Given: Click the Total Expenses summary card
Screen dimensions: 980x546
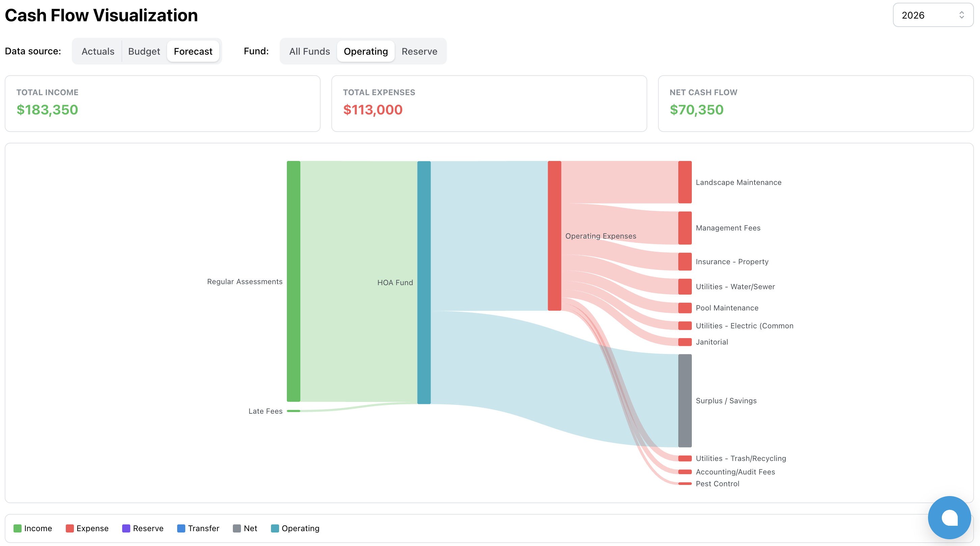Looking at the screenshot, I should [x=489, y=104].
